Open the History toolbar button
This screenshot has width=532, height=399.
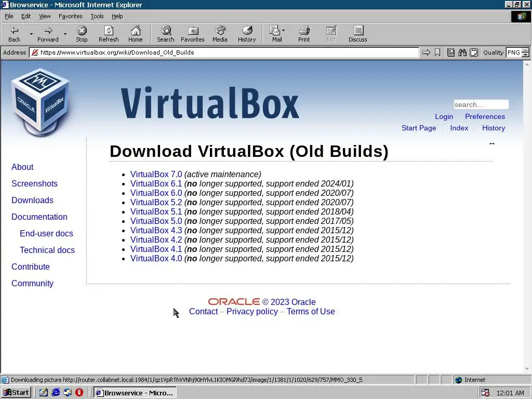point(247,34)
